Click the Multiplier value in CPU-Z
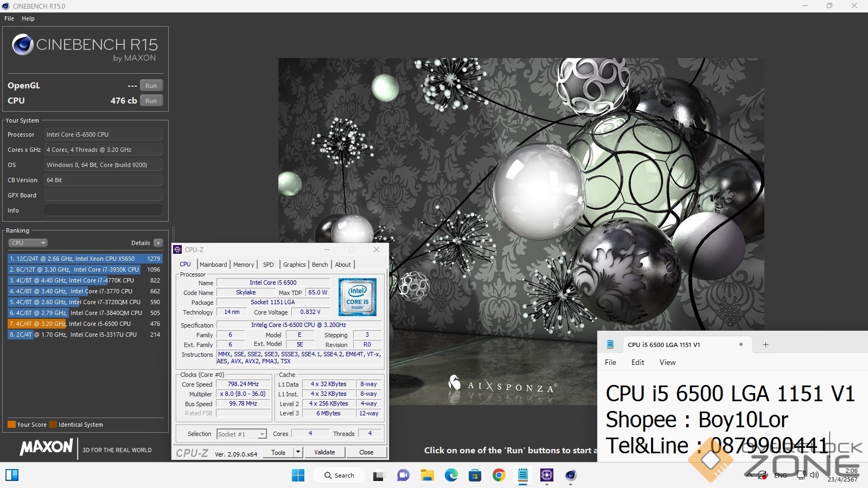The image size is (868, 488). [243, 394]
